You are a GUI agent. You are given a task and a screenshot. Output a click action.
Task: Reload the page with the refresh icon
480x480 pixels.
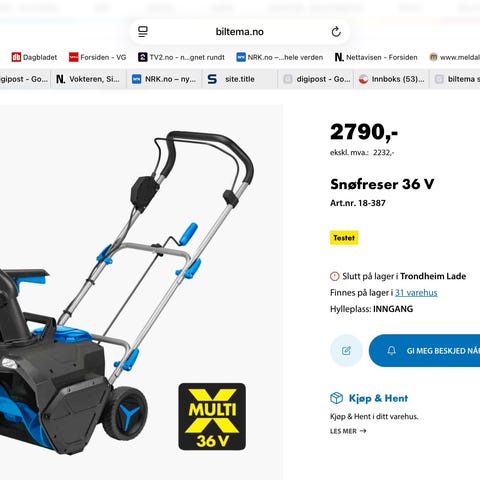click(x=336, y=32)
